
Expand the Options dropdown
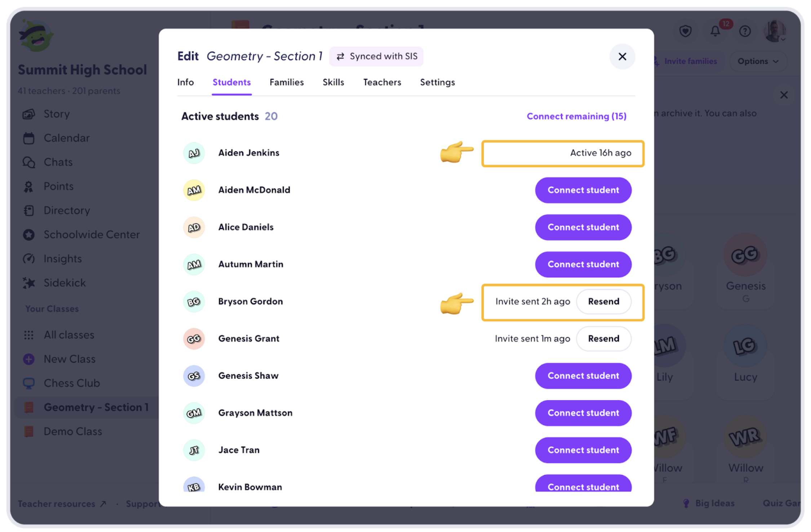758,61
